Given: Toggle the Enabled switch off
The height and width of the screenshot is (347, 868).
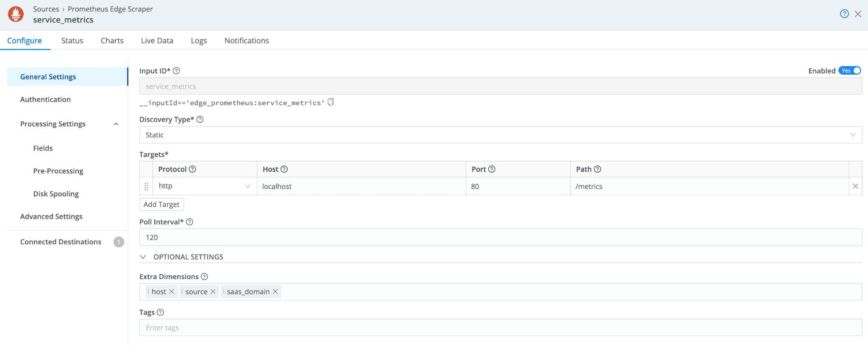Looking at the screenshot, I should click(x=850, y=71).
